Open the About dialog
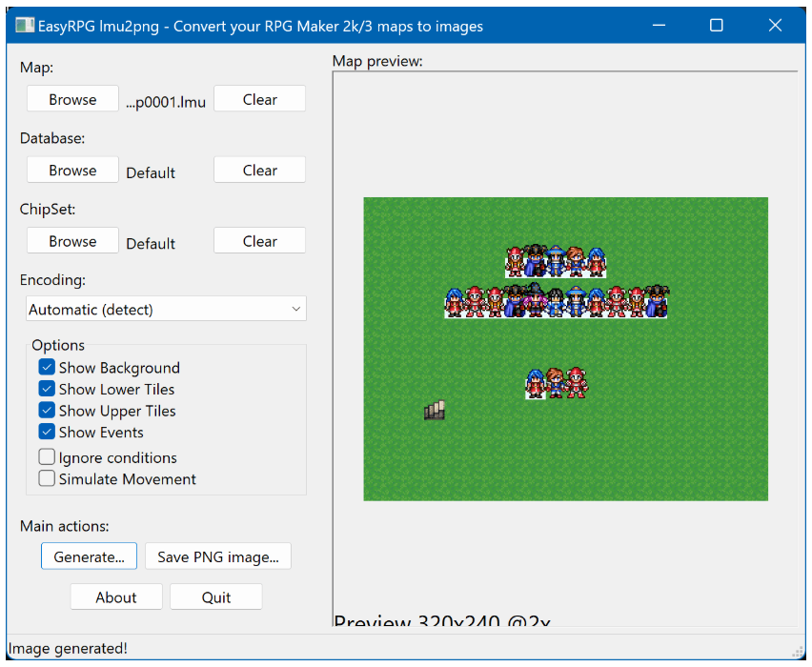The width and height of the screenshot is (812, 667). tap(116, 597)
